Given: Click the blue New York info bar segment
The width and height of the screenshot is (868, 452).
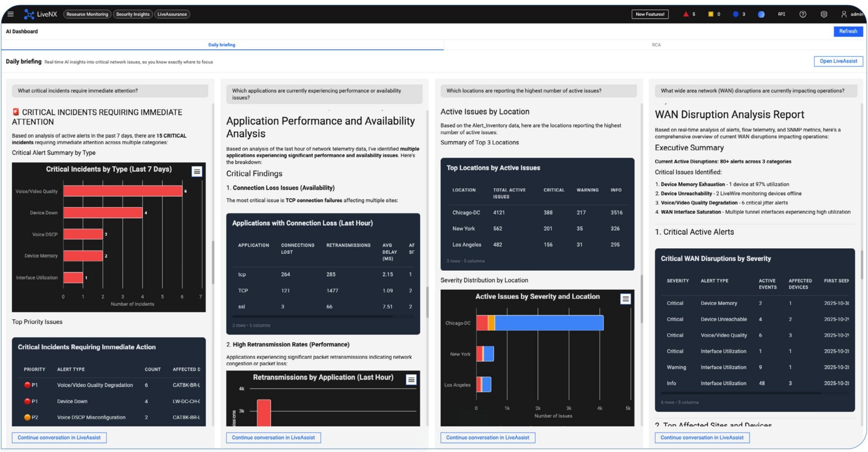Looking at the screenshot, I should [x=489, y=354].
